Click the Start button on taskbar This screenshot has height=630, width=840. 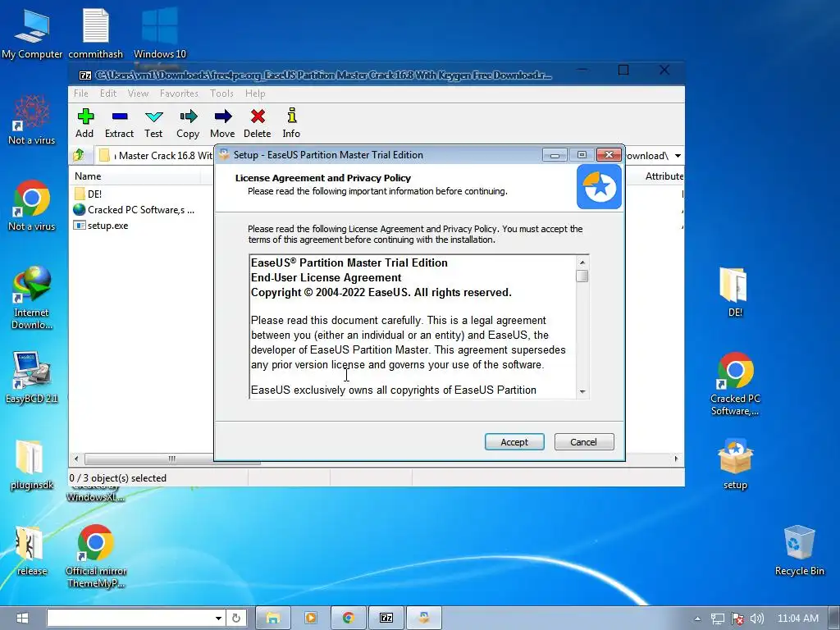[x=22, y=619]
